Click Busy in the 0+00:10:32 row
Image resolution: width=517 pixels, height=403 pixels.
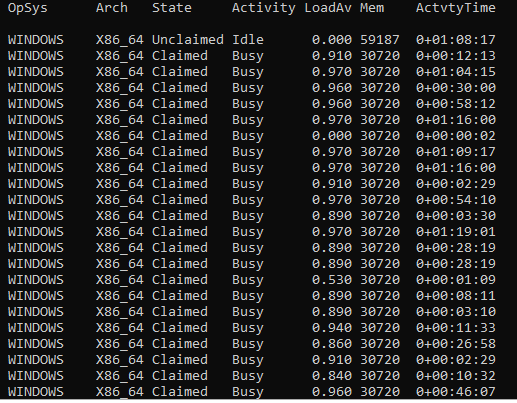[248, 376]
